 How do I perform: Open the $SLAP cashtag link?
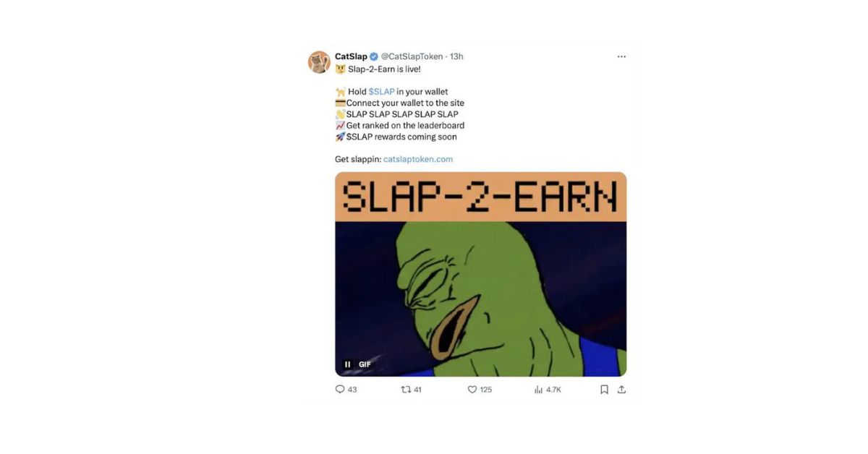click(x=381, y=92)
